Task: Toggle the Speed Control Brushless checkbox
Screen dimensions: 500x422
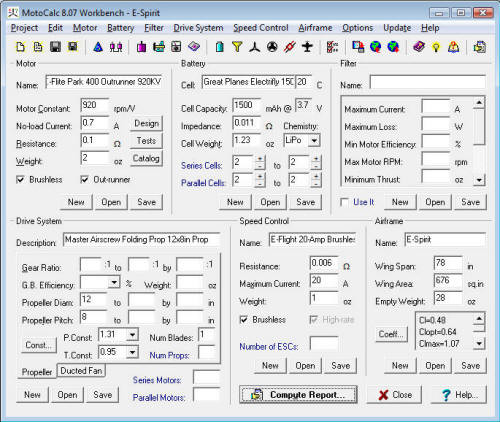Action: 244,320
